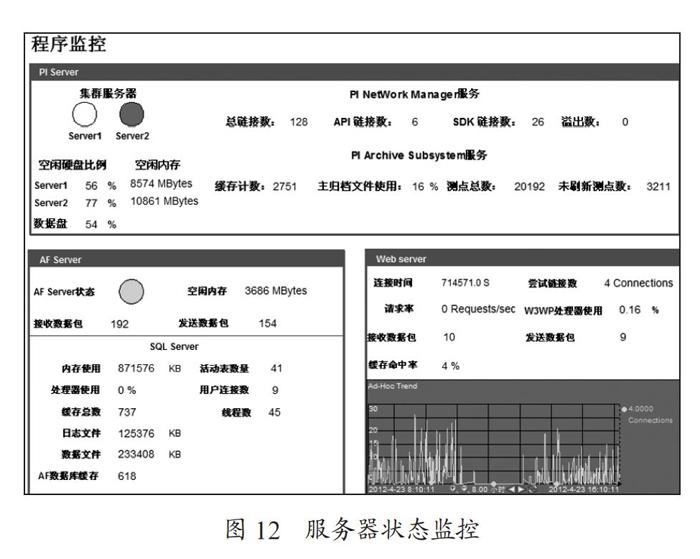The width and height of the screenshot is (700, 559).
Task: Click the 测点总数 value 20192
Action: pos(529,187)
